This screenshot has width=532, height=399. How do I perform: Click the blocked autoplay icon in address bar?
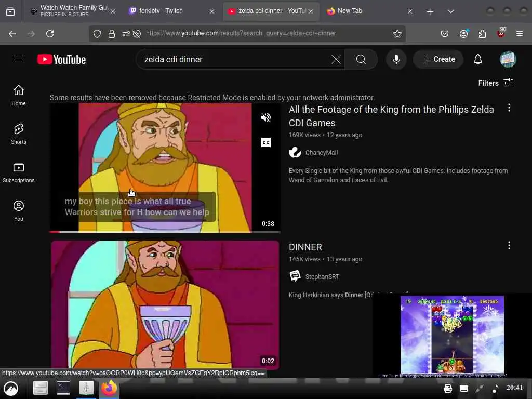coord(137,34)
